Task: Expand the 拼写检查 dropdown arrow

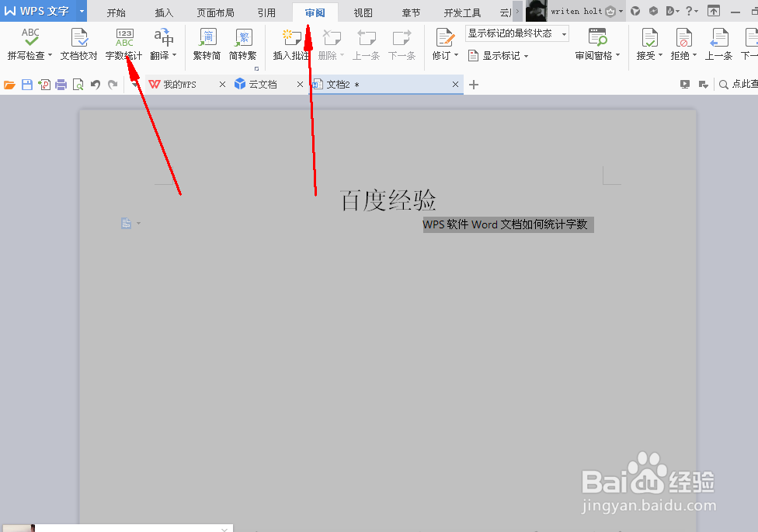Action: tap(50, 55)
